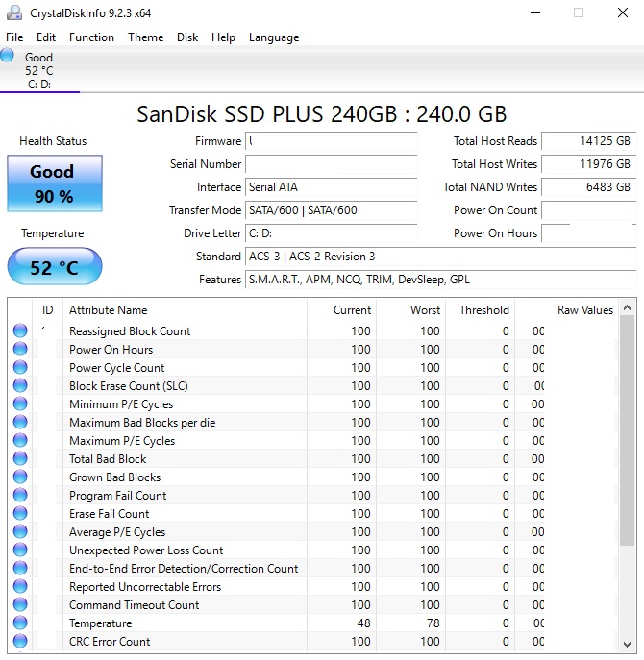
Task: Click status orb for End-to-End Error Detection row
Action: click(x=20, y=568)
